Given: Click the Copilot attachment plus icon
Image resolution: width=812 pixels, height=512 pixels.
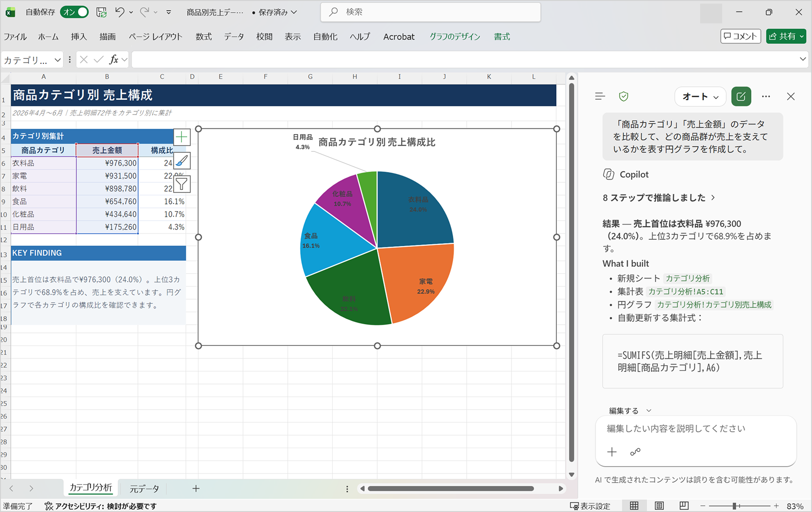Looking at the screenshot, I should tap(612, 452).
